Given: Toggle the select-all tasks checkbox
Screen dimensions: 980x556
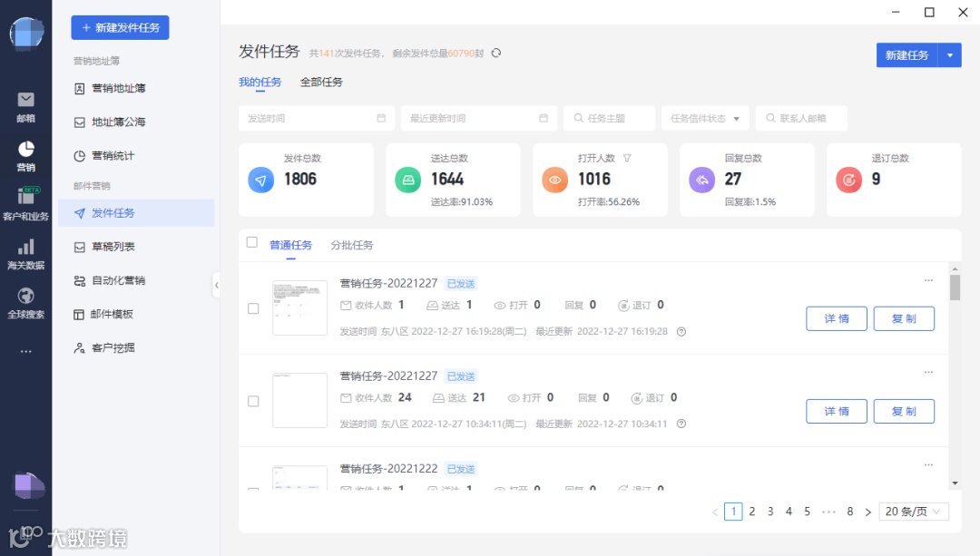Looking at the screenshot, I should click(252, 242).
